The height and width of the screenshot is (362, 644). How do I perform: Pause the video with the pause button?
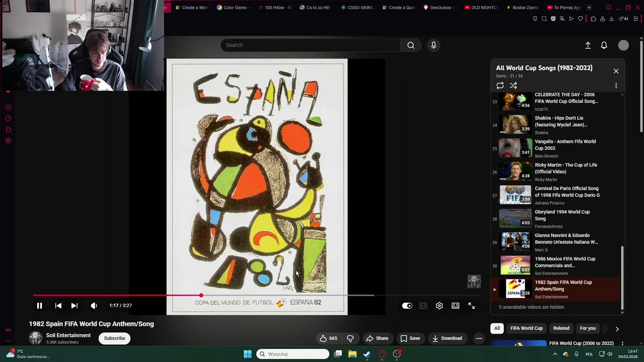click(39, 306)
